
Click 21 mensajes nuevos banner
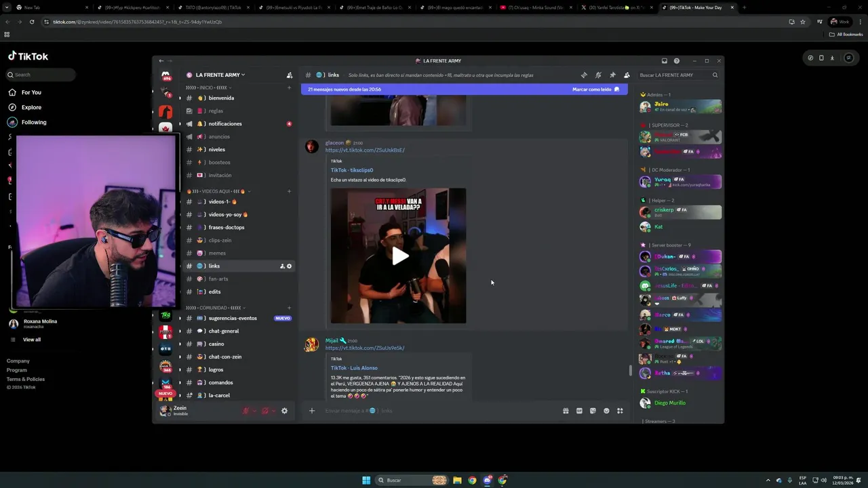(x=465, y=89)
